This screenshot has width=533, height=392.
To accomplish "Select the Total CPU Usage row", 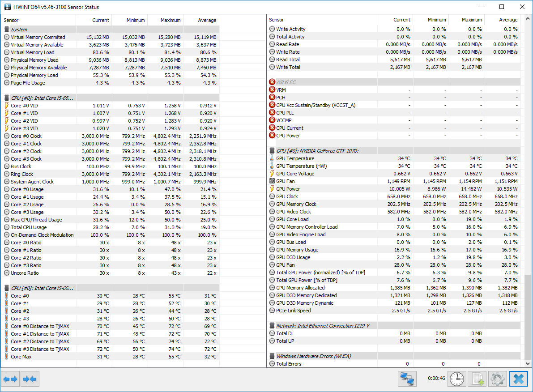I will [x=29, y=227].
